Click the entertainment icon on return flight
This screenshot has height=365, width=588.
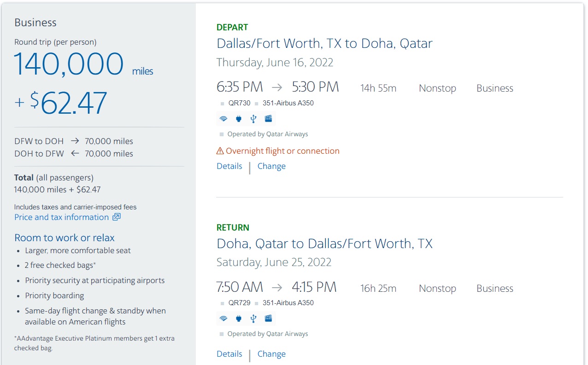[268, 318]
